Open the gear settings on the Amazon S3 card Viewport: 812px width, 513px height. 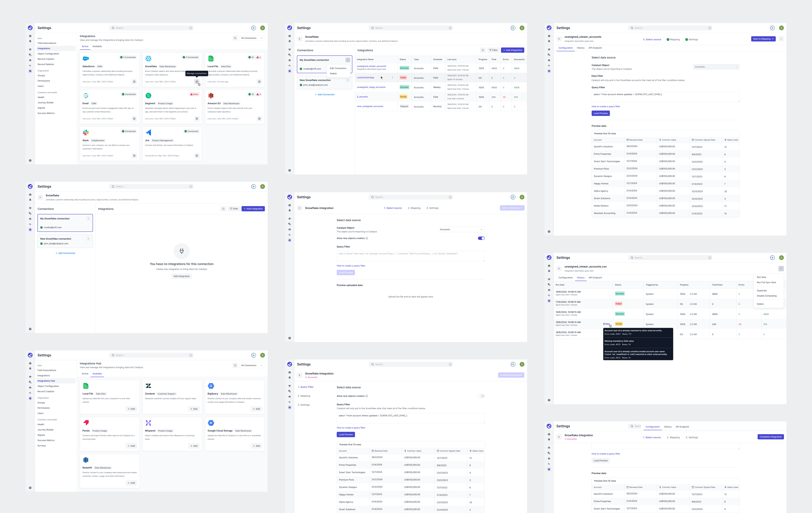(x=259, y=119)
